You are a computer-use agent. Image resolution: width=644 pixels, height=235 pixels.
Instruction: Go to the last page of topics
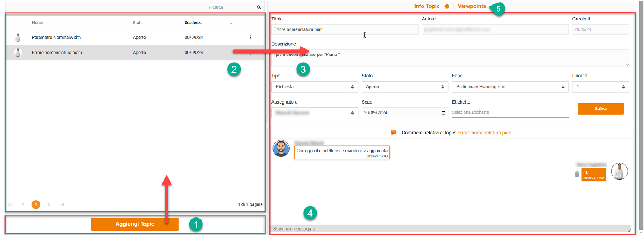coord(62,204)
